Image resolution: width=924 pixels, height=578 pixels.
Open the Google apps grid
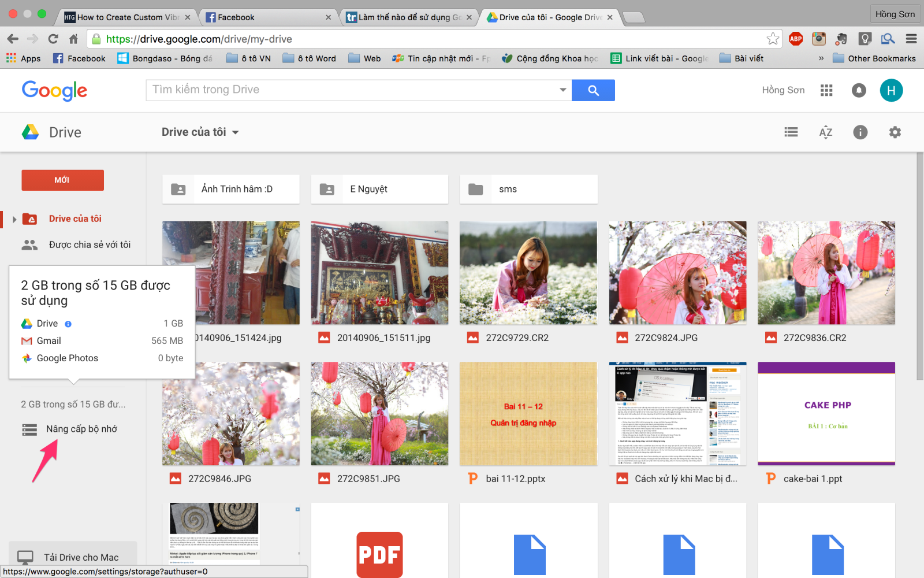pyautogui.click(x=826, y=90)
